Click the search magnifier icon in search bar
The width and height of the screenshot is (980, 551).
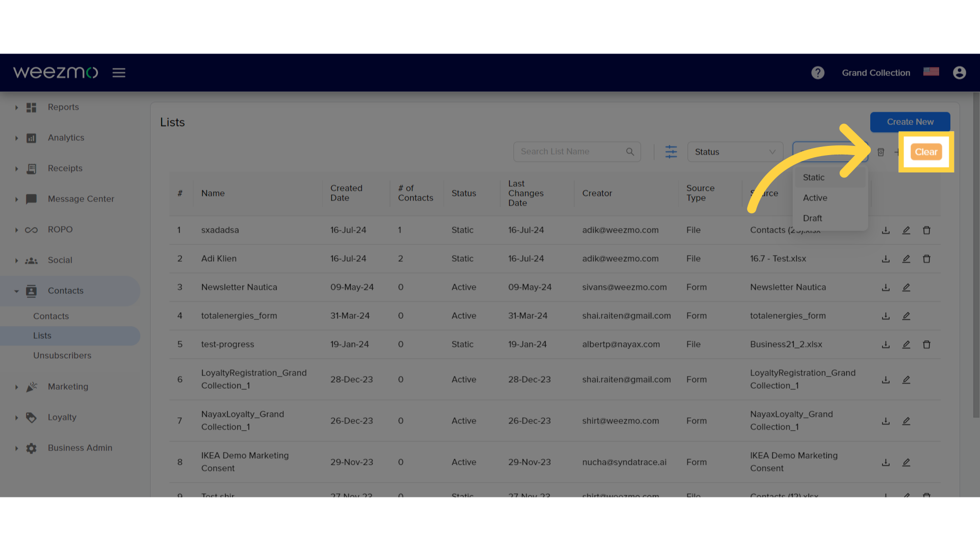click(x=629, y=152)
